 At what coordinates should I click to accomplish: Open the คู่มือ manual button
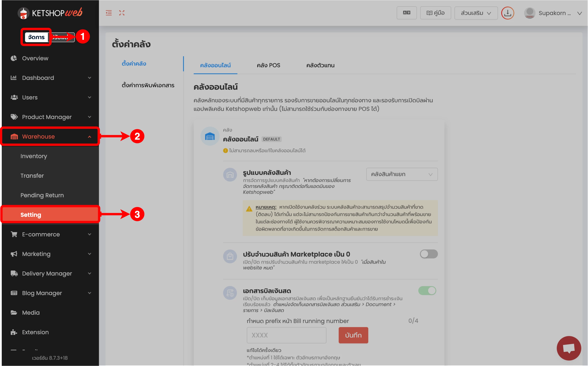click(435, 13)
